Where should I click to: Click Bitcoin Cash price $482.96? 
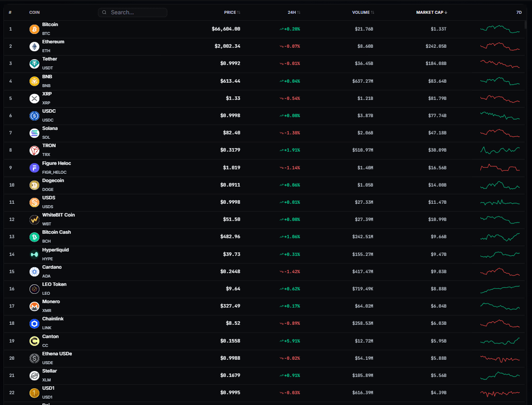point(230,237)
